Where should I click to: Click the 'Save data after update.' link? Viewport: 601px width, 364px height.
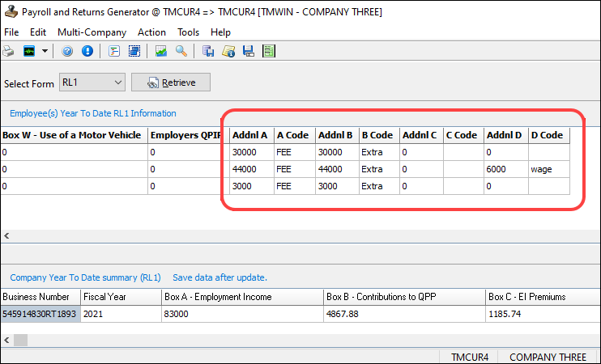[x=220, y=277]
